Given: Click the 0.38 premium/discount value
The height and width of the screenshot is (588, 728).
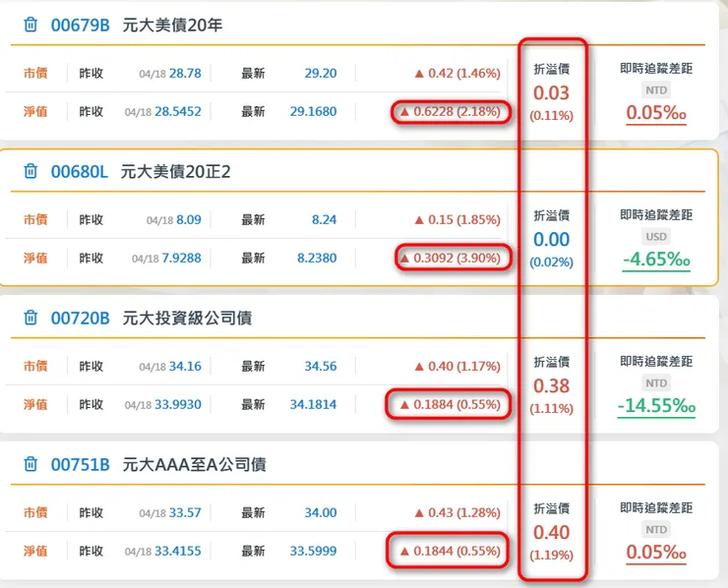Looking at the screenshot, I should point(552,386).
